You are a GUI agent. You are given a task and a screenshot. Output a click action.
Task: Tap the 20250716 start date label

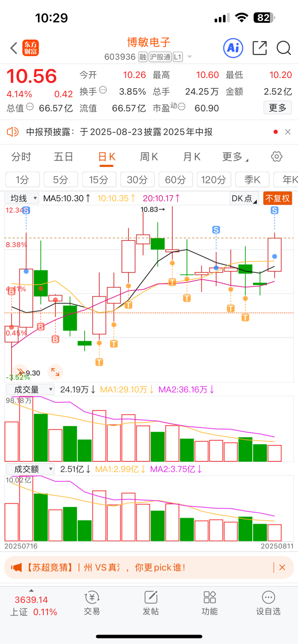21,546
